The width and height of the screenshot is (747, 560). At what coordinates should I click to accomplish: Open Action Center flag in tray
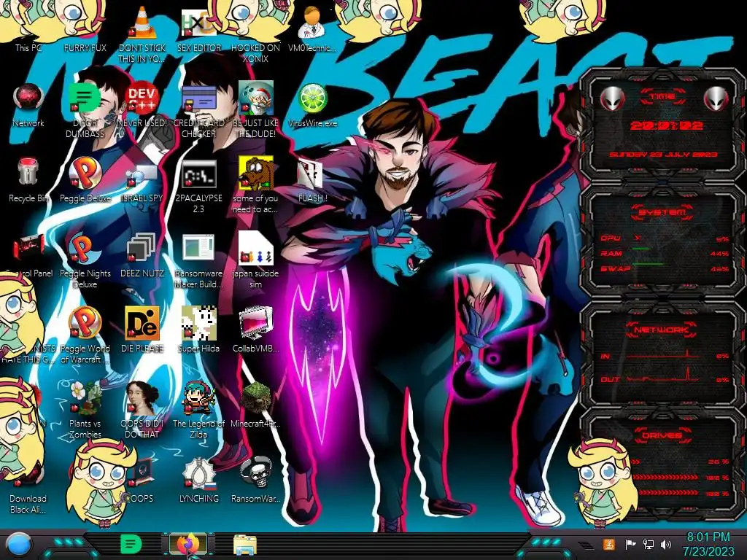pyautogui.click(x=630, y=544)
